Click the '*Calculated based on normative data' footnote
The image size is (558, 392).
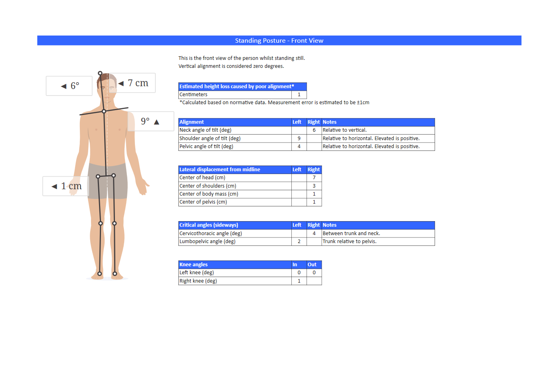pyautogui.click(x=274, y=103)
